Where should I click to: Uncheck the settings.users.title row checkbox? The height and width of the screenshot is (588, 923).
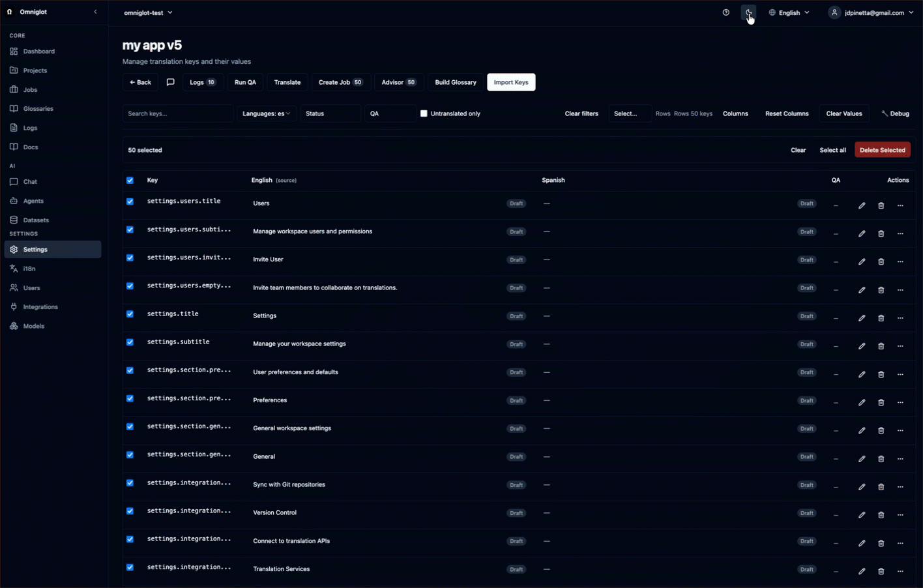pyautogui.click(x=130, y=201)
